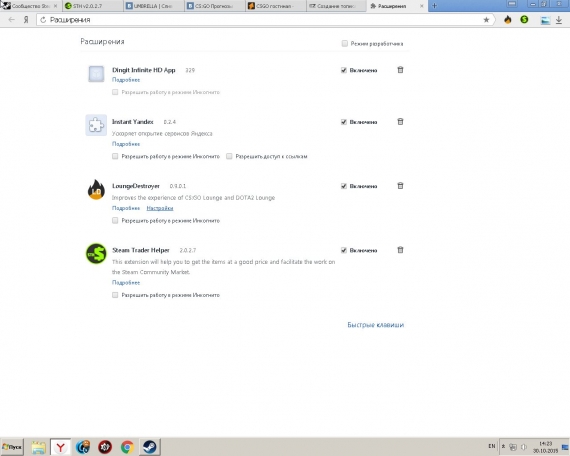Remove Instant Yandex with its trash icon
Screen dimensions: 570x456
[400, 121]
